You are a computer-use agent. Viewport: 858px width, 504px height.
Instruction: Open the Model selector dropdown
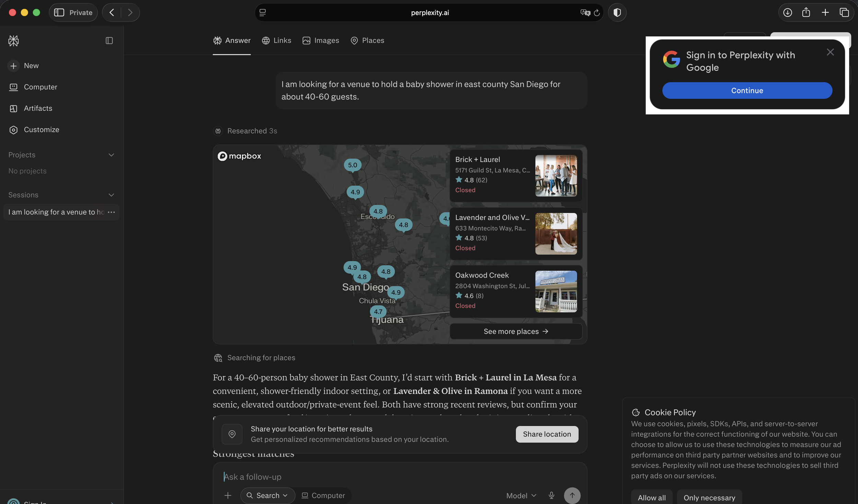coord(521,495)
